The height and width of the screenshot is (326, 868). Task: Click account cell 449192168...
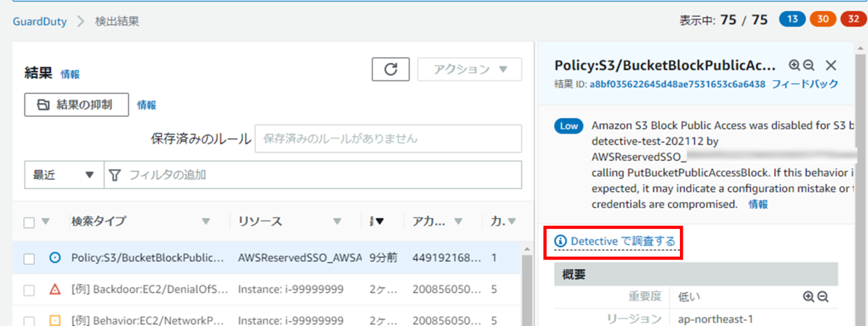tap(446, 258)
